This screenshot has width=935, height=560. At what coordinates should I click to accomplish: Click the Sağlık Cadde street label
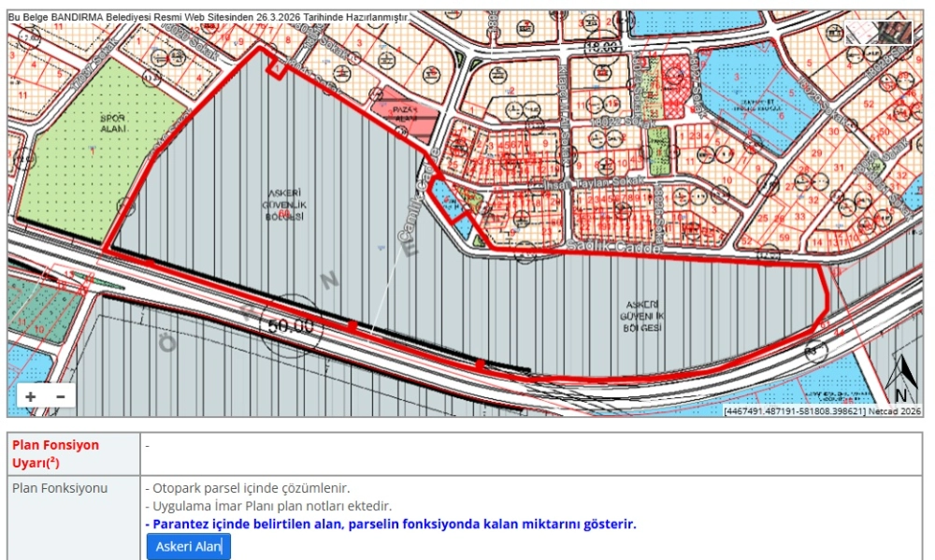click(614, 245)
